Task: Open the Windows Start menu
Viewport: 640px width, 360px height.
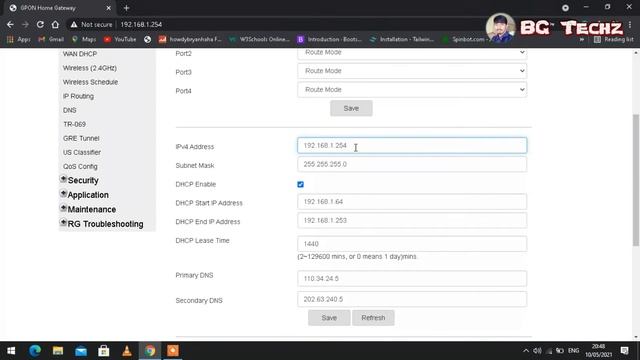Action: point(11,351)
